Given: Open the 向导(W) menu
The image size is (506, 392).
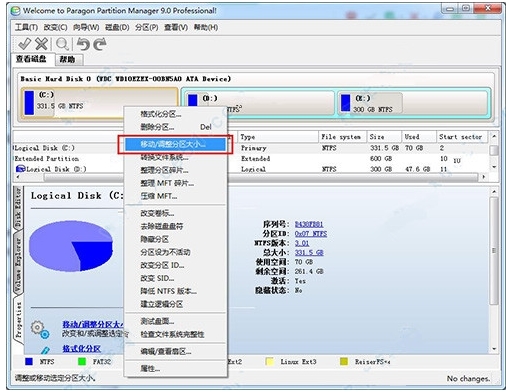Looking at the screenshot, I should (x=86, y=27).
